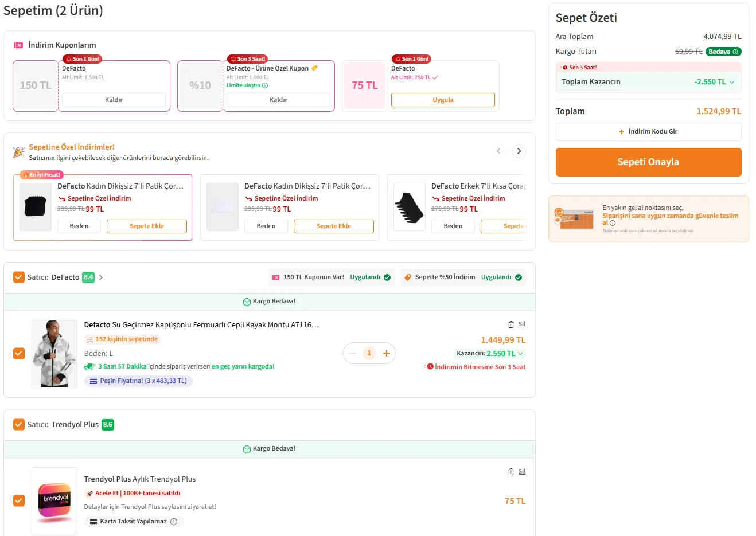The height and width of the screenshot is (536, 756).
Task: Expand the Kazancın 2.550 TL item dropdown
Action: [x=520, y=354]
